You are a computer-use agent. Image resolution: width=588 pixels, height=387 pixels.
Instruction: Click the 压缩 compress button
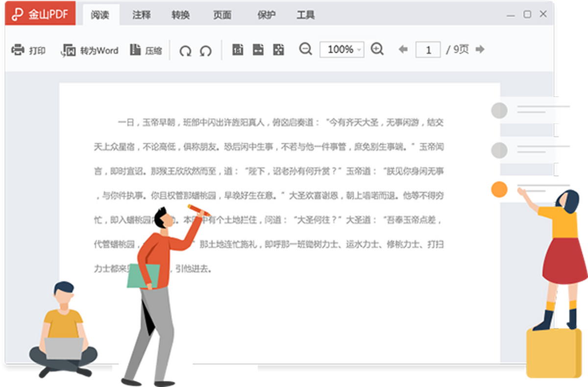coord(146,50)
